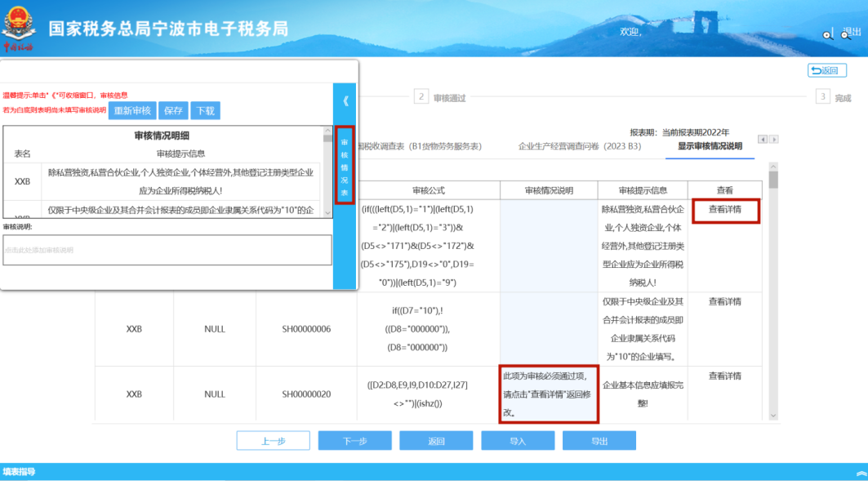868x481 pixels.
Task: Switch to the 显示审核情况说明 tab
Action: coord(710,147)
